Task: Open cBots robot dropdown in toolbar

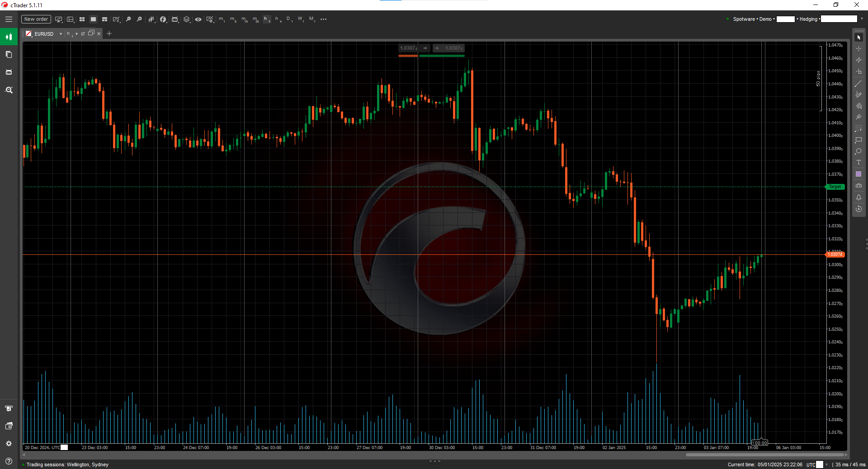Action: (175, 19)
